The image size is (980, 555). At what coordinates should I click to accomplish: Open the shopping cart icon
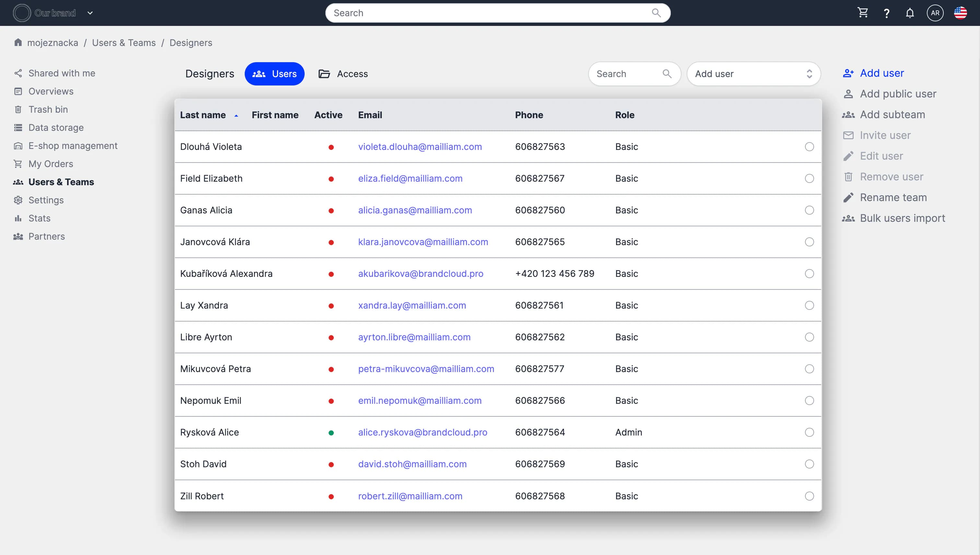tap(862, 13)
